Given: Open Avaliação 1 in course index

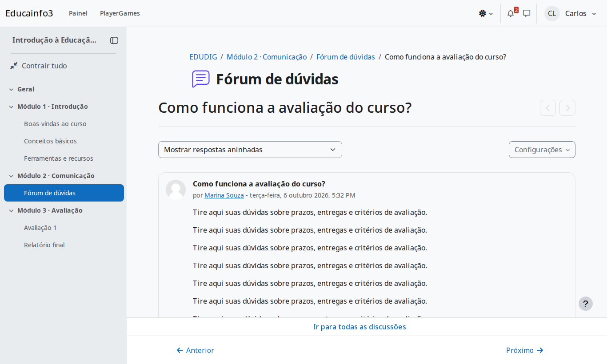Looking at the screenshot, I should (x=40, y=228).
